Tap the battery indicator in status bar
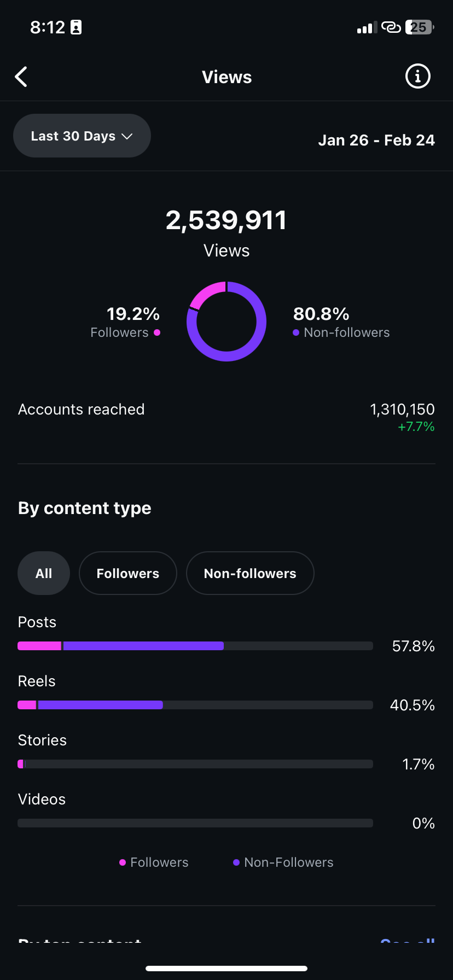Viewport: 453px width, 980px height. [420, 27]
